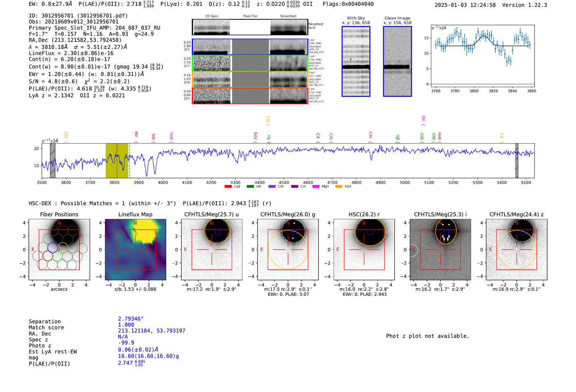The image size is (576, 392).
Task: Click the red CIV line marker
Action: pos(371,137)
